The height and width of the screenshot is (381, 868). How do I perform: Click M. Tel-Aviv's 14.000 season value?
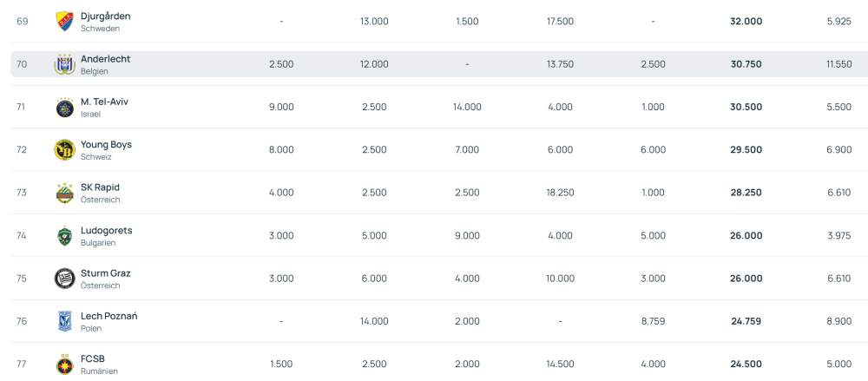[467, 108]
